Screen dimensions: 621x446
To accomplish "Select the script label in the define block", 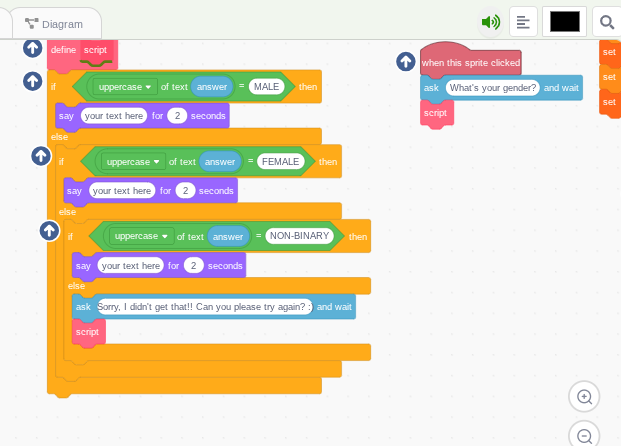I will [95, 50].
